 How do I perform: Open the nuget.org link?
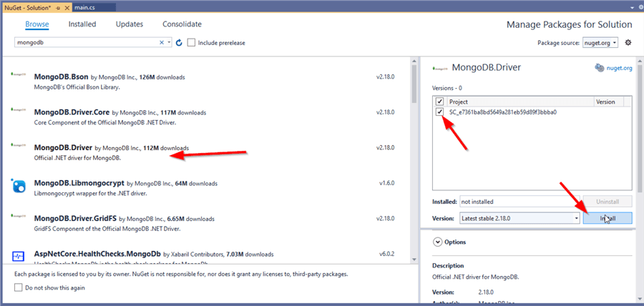(620, 68)
